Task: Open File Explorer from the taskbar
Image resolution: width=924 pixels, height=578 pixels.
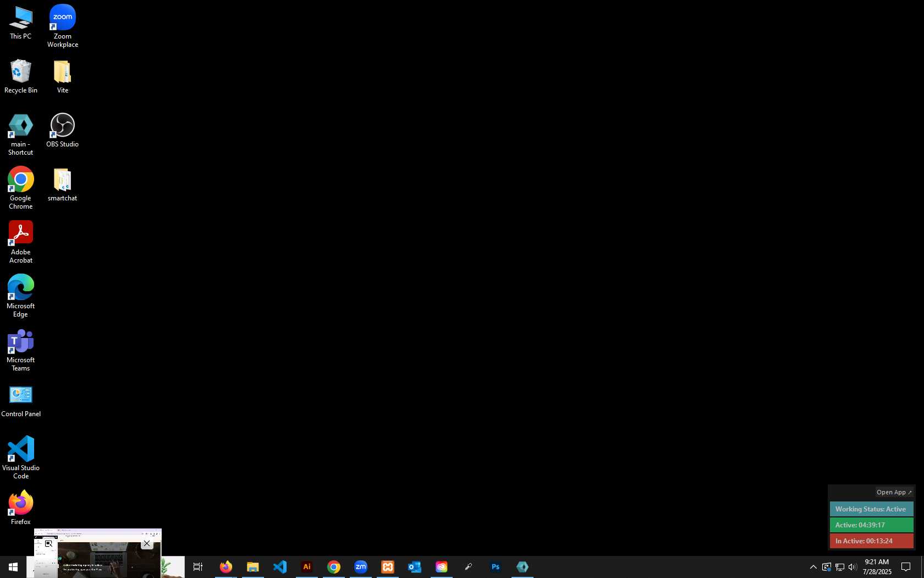Action: point(253,567)
